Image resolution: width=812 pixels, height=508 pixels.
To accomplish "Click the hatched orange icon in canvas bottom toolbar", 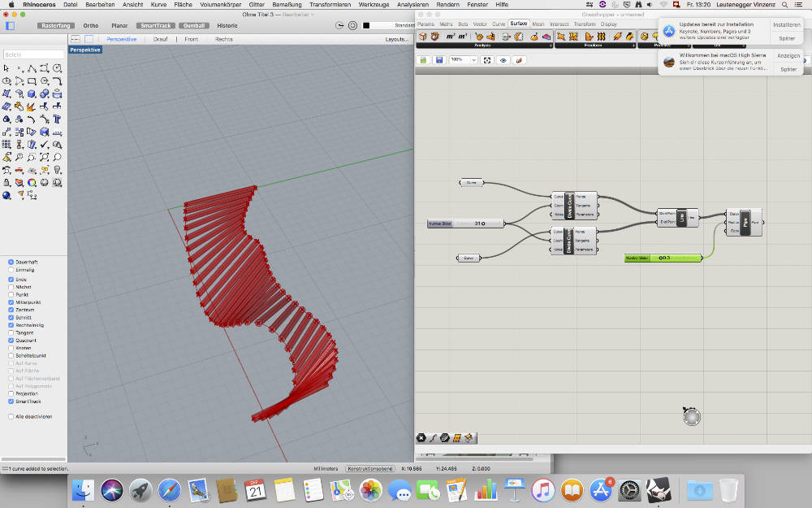I will click(x=456, y=438).
